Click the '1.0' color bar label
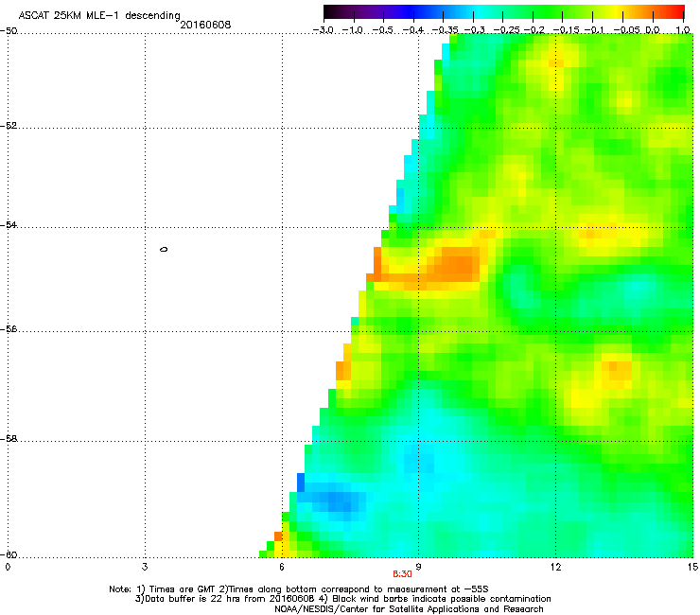 coord(683,30)
